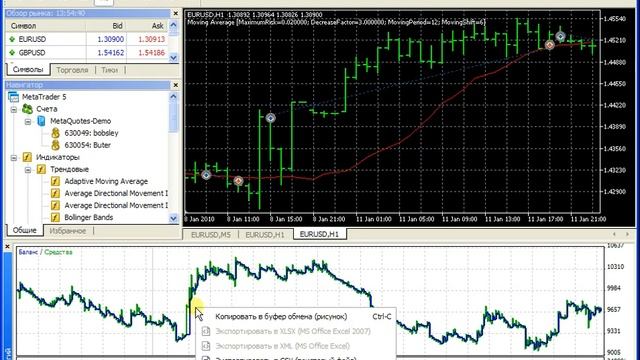Click the XML export icon in context menu
The width and height of the screenshot is (640, 360).
[x=206, y=346]
